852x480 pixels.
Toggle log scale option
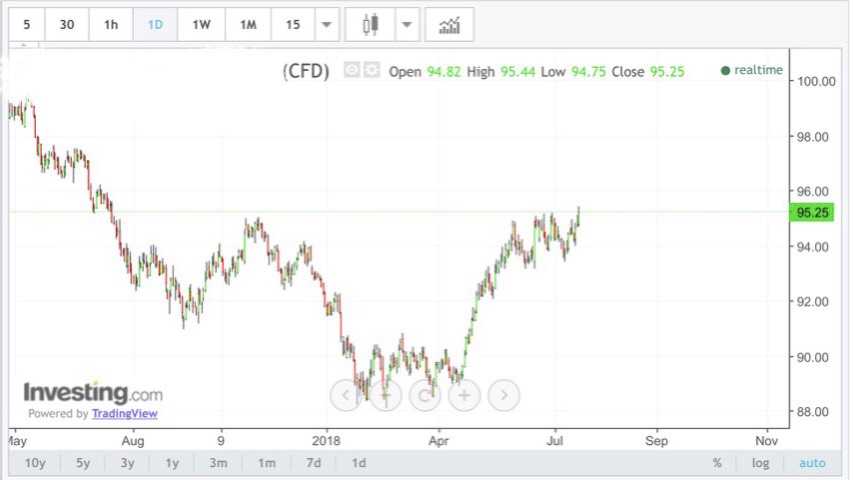tap(761, 463)
